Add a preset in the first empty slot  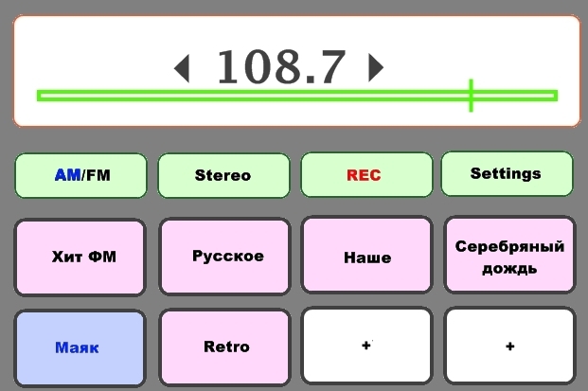pos(366,347)
